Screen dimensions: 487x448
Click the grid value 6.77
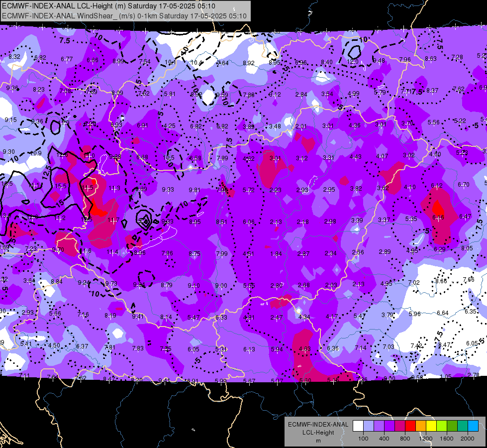[67, 59]
